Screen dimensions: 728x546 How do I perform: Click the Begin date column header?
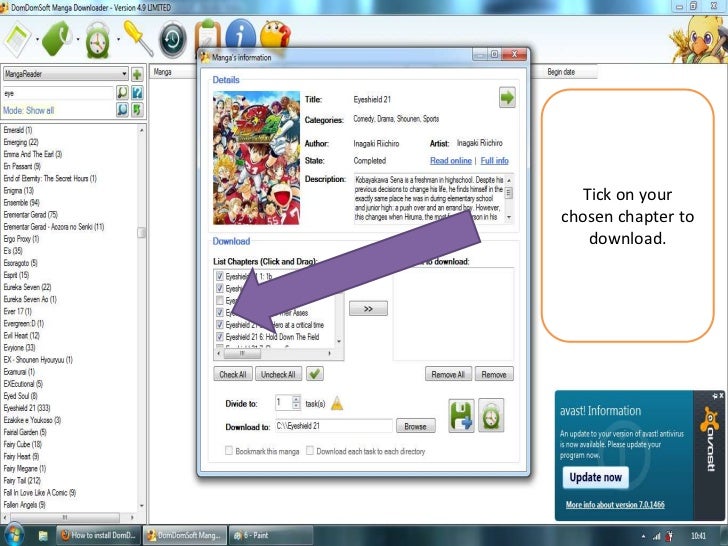click(562, 72)
